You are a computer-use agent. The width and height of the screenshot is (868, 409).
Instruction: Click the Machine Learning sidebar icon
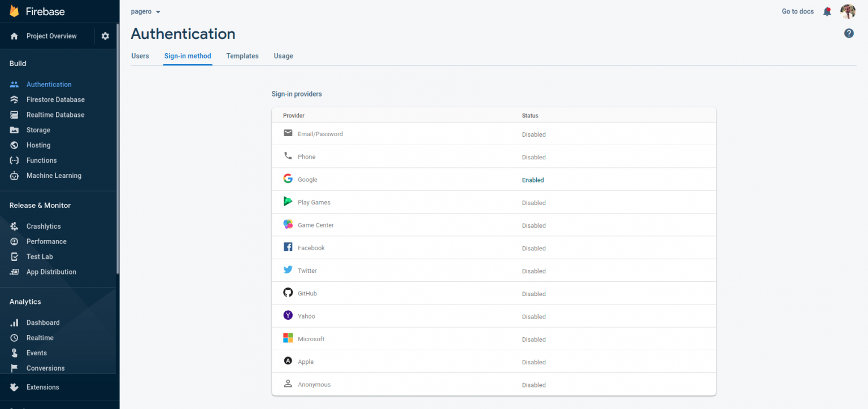pyautogui.click(x=15, y=176)
